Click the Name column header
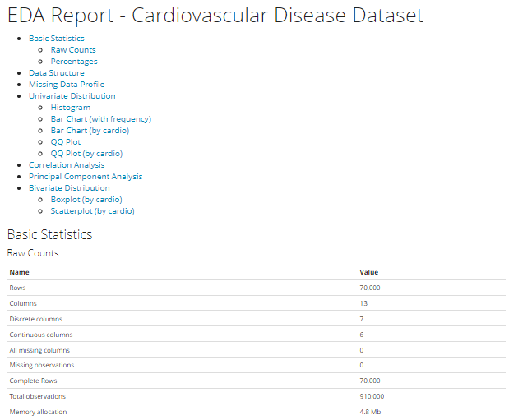 tap(19, 272)
